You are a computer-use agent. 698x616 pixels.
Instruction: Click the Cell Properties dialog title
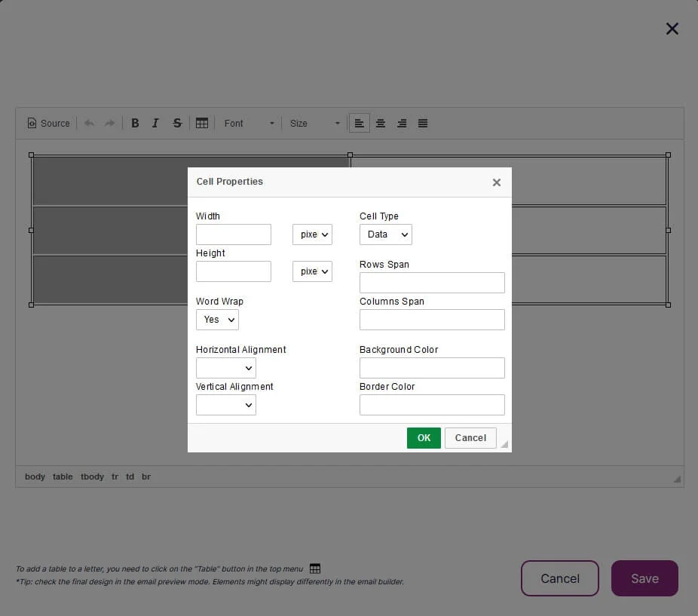point(230,182)
